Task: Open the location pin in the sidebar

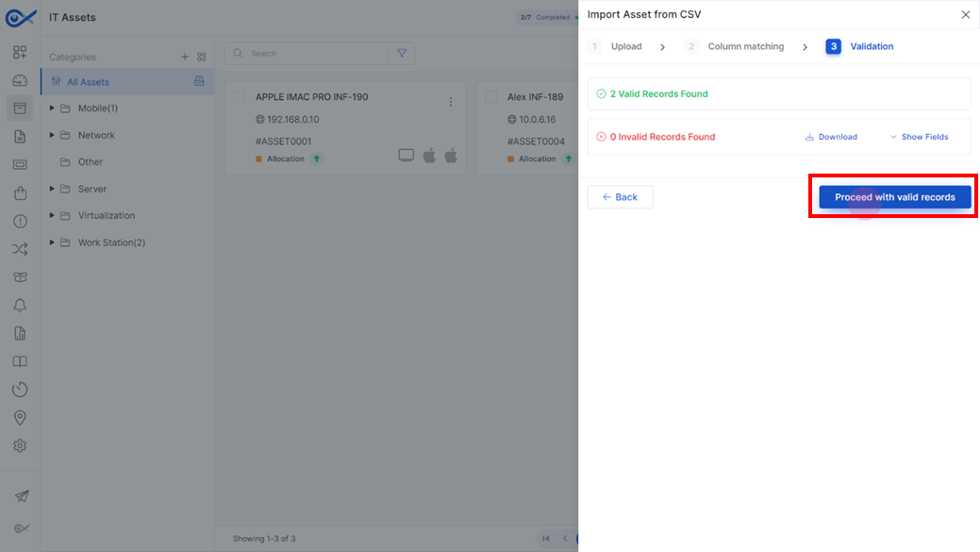Action: pos(20,418)
